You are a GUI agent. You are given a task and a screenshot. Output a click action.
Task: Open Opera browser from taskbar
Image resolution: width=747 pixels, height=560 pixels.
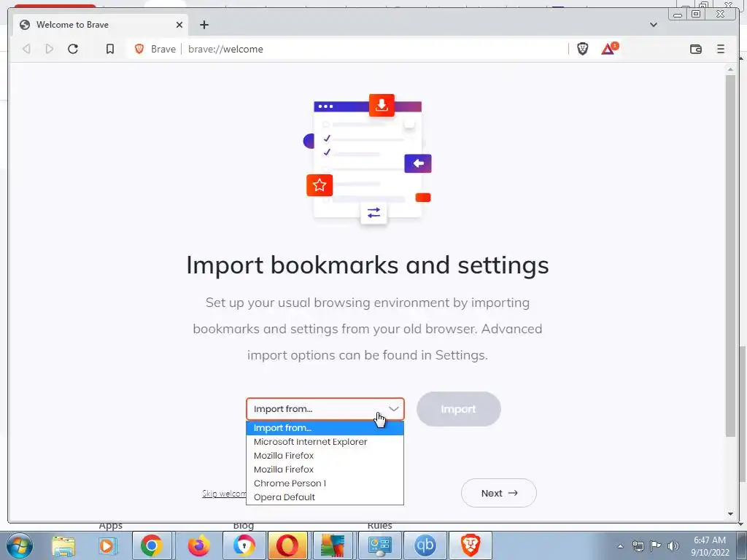tap(287, 545)
